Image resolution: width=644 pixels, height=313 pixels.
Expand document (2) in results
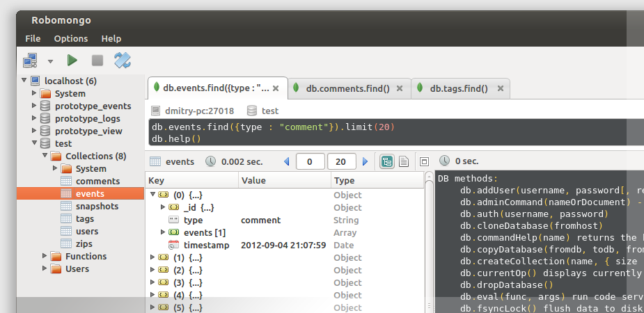(152, 270)
